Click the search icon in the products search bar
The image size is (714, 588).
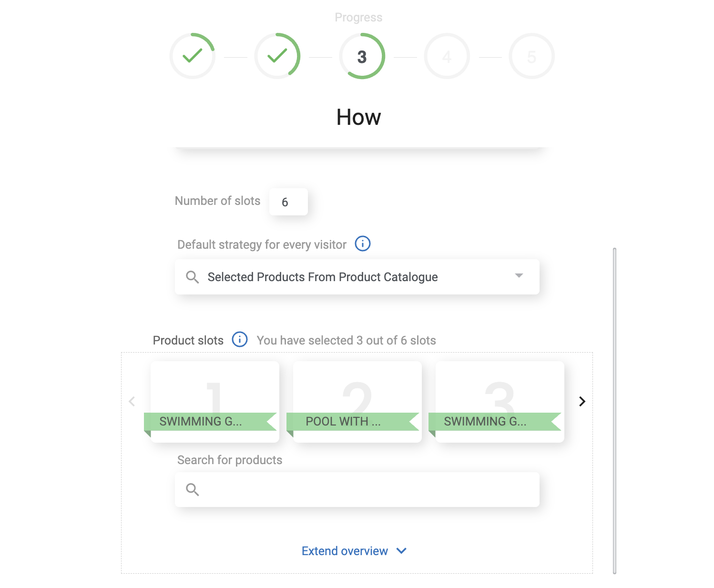(193, 489)
